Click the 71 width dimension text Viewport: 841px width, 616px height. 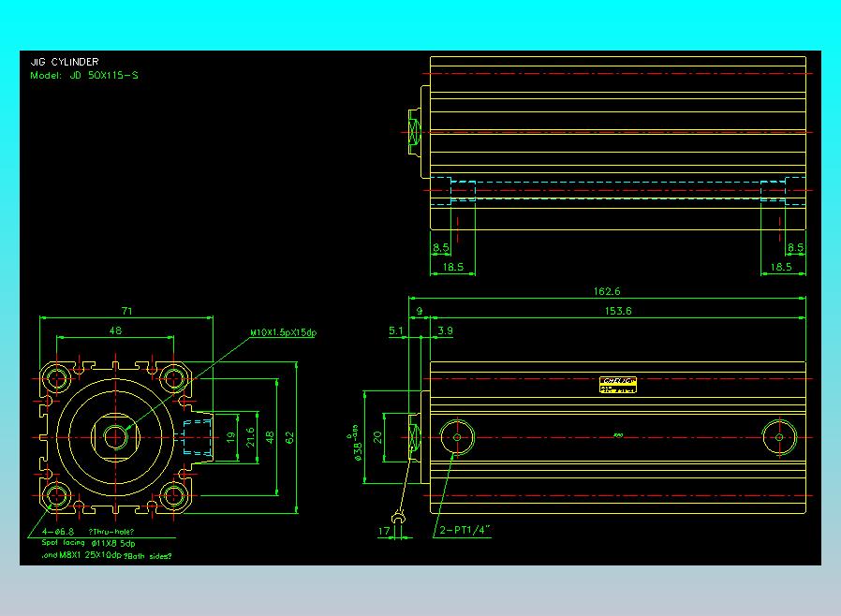(x=125, y=310)
